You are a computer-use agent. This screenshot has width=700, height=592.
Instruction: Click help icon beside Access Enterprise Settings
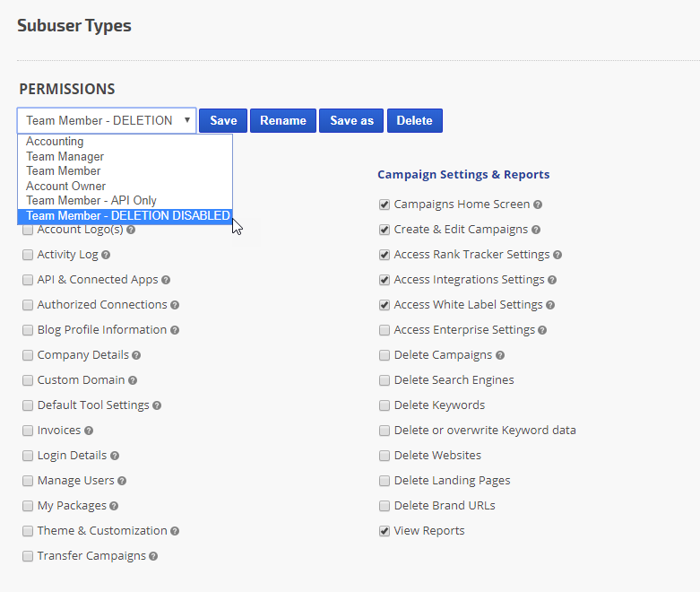542,330
